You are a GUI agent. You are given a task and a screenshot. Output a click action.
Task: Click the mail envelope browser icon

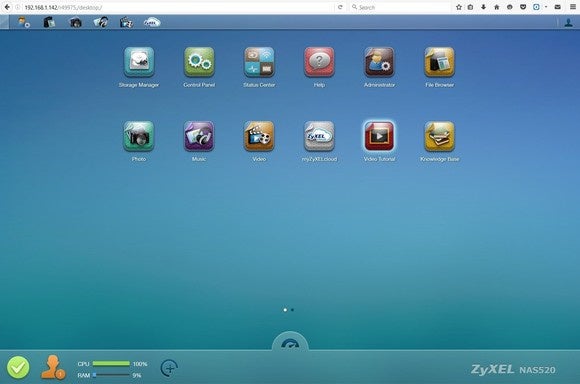point(557,7)
